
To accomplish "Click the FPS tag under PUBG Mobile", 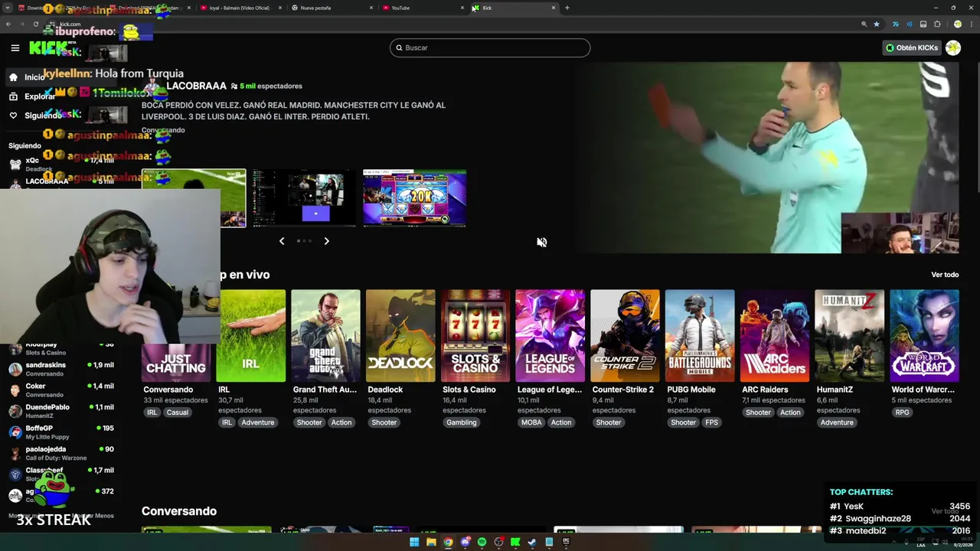I will (x=712, y=422).
